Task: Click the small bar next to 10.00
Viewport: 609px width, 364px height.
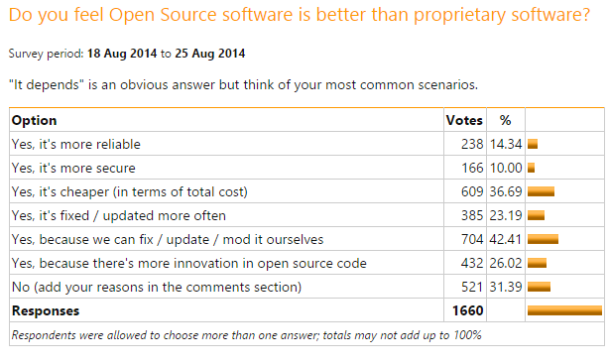Action: (531, 168)
